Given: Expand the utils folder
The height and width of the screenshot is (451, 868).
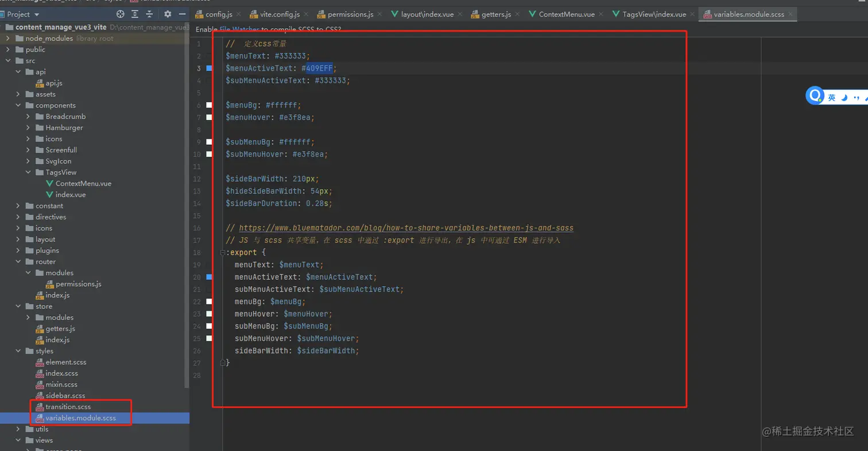Looking at the screenshot, I should (18, 429).
